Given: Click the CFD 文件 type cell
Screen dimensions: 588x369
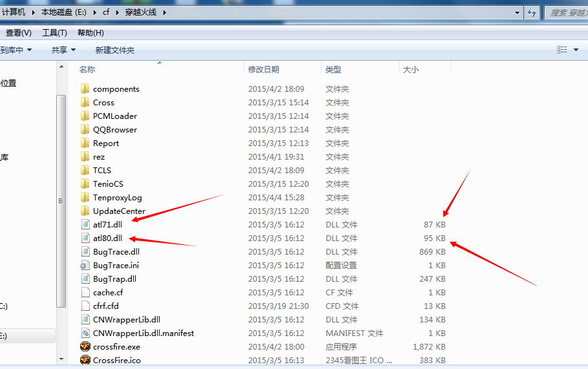Looking at the screenshot, I should click(342, 306).
